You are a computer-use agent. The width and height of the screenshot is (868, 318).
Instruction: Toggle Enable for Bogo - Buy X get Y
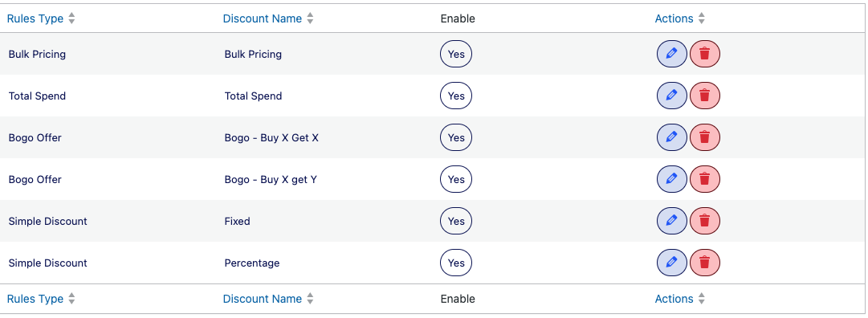[456, 179]
